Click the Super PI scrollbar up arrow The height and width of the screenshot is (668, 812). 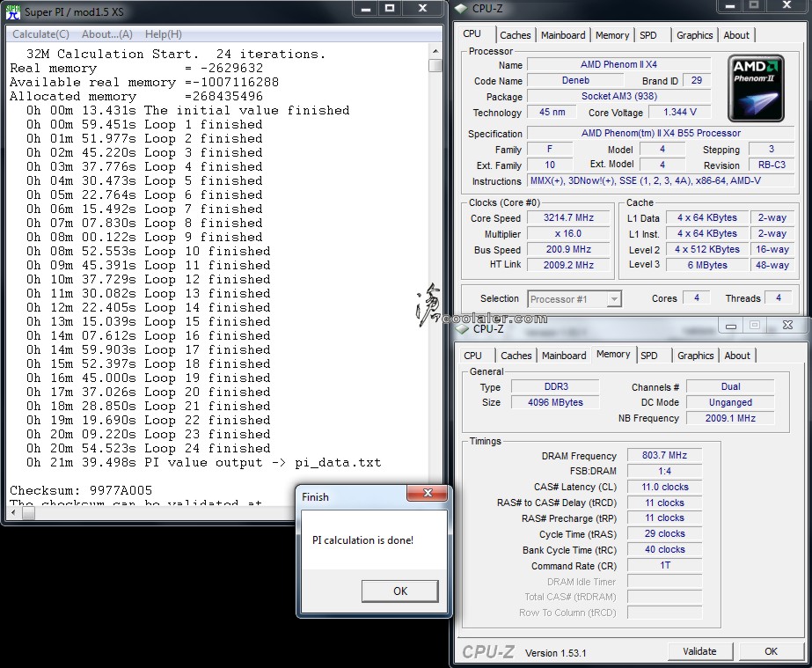[x=435, y=51]
